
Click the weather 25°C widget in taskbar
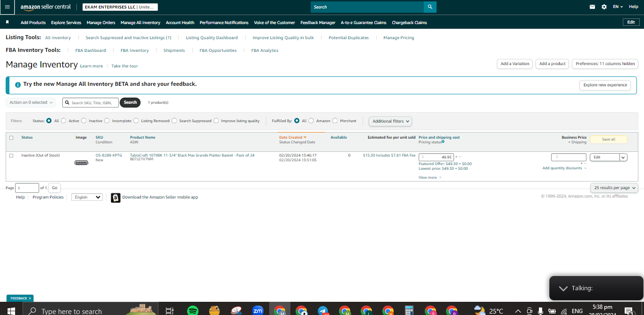coord(489,311)
